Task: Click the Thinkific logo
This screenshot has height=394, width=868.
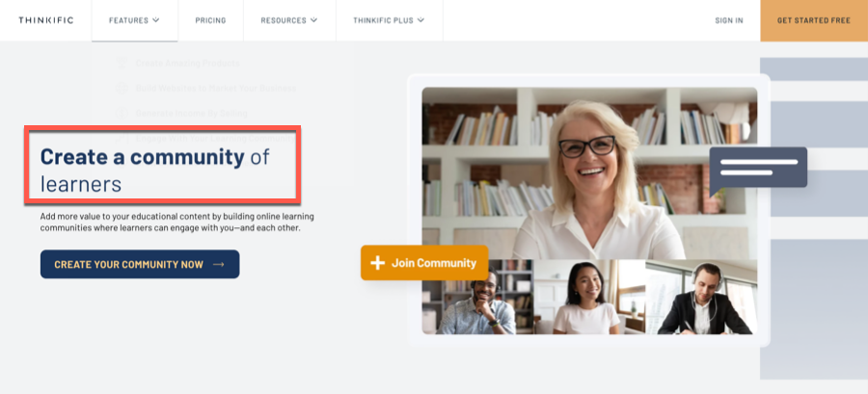Action: coord(46,20)
